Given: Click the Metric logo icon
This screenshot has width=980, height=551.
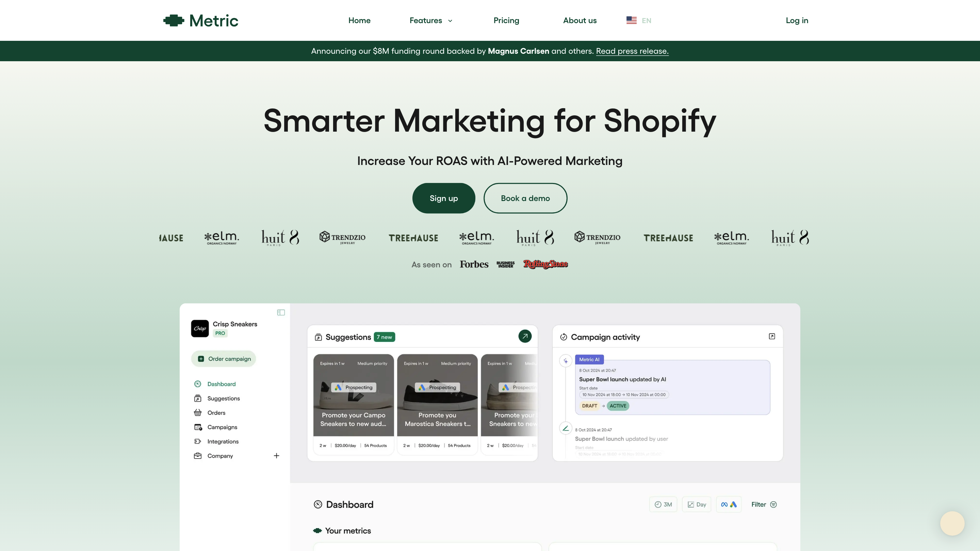Looking at the screenshot, I should click(x=174, y=20).
